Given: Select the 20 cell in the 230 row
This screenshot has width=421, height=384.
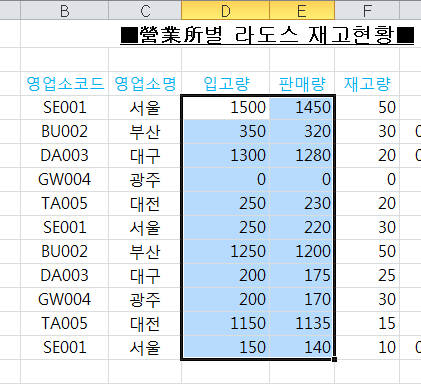Looking at the screenshot, I should (x=367, y=204).
